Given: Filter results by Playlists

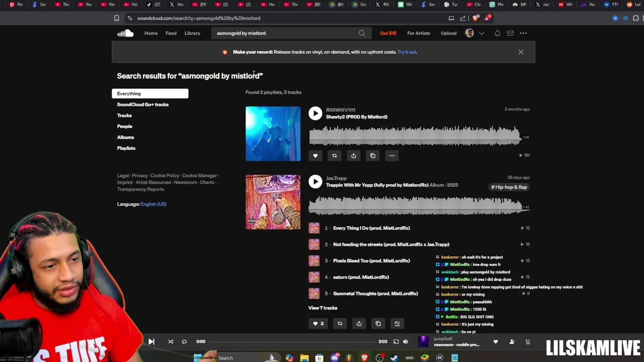Looking at the screenshot, I should click(x=126, y=148).
